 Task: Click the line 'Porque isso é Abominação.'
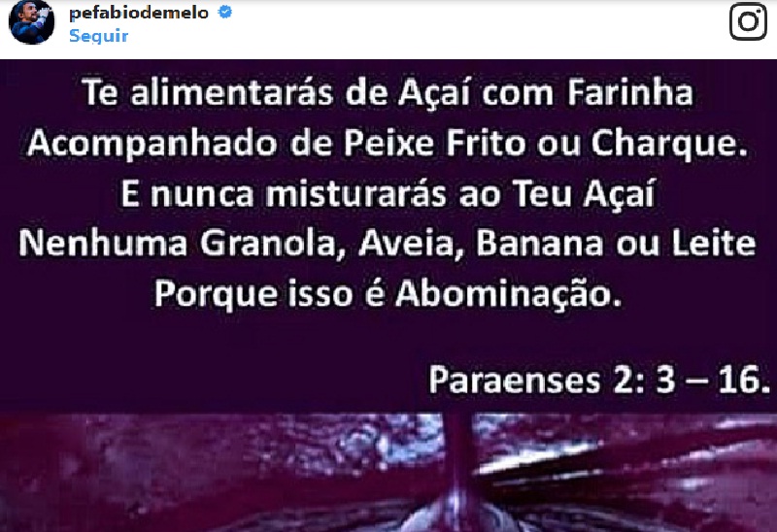pyautogui.click(x=388, y=294)
